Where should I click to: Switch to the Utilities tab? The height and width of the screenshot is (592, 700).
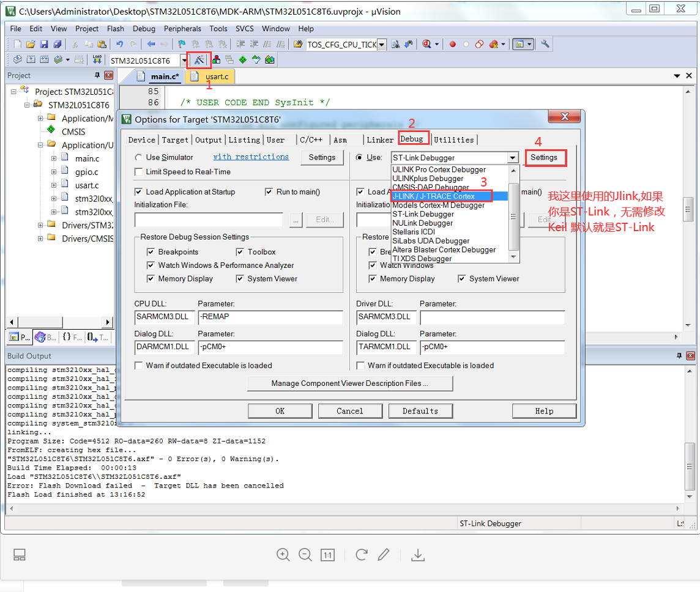point(454,139)
